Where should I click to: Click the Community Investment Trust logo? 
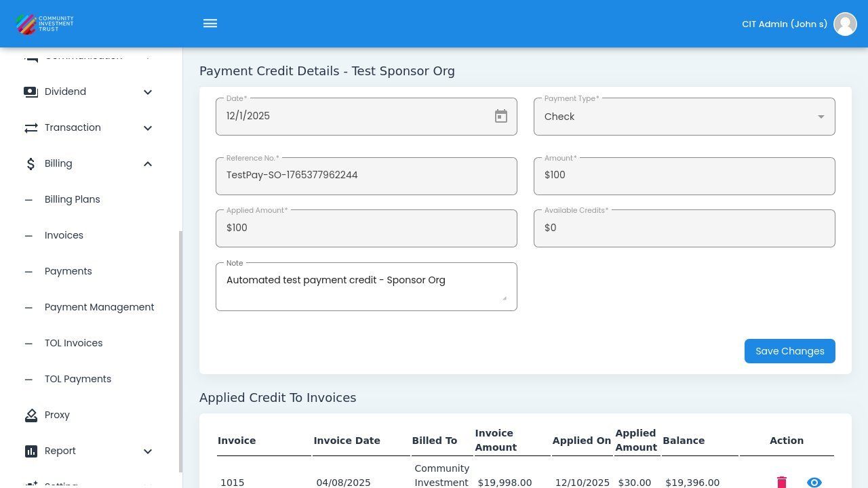(45, 24)
